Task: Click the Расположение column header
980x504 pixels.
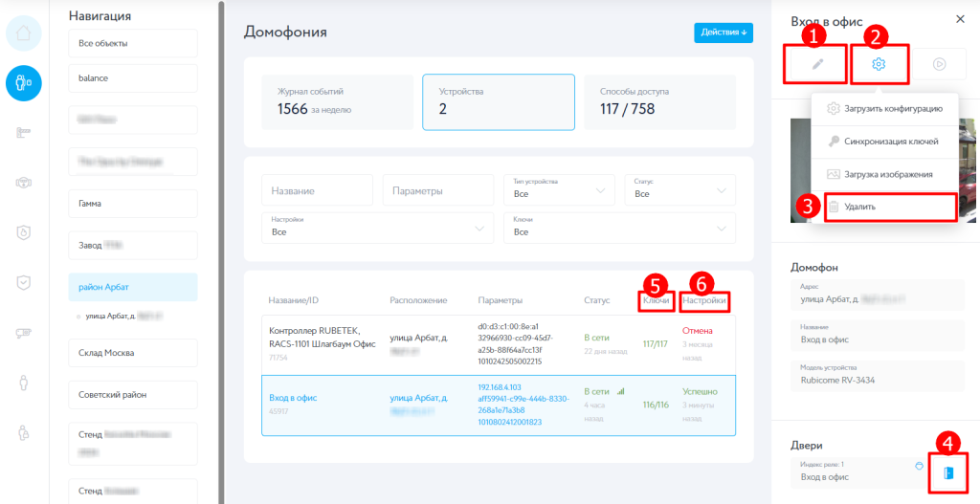Action: tap(419, 300)
